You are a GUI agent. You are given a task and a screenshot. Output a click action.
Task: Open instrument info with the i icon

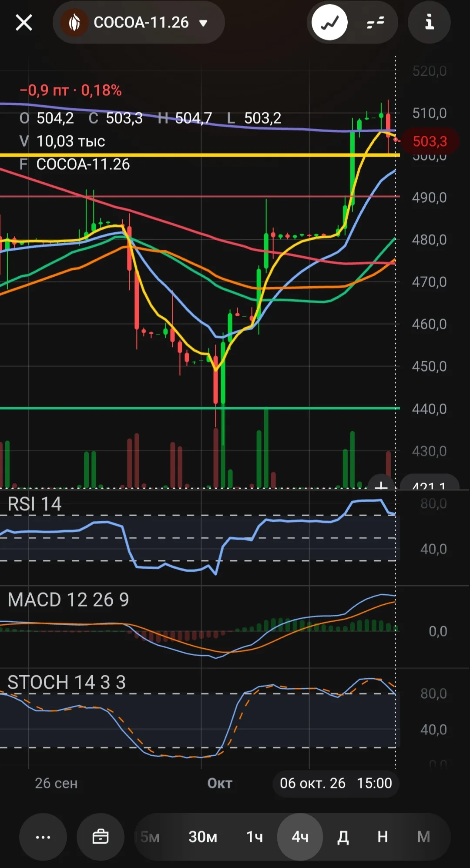(x=429, y=23)
